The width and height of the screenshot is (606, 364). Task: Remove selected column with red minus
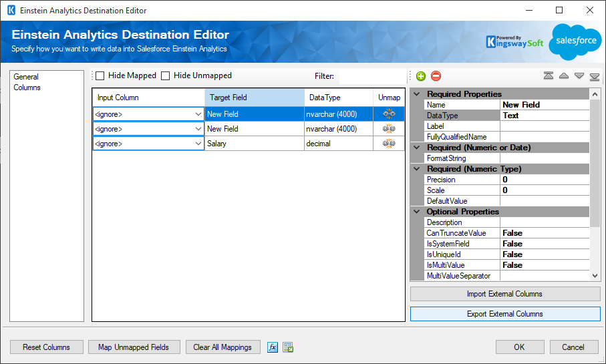click(x=436, y=76)
